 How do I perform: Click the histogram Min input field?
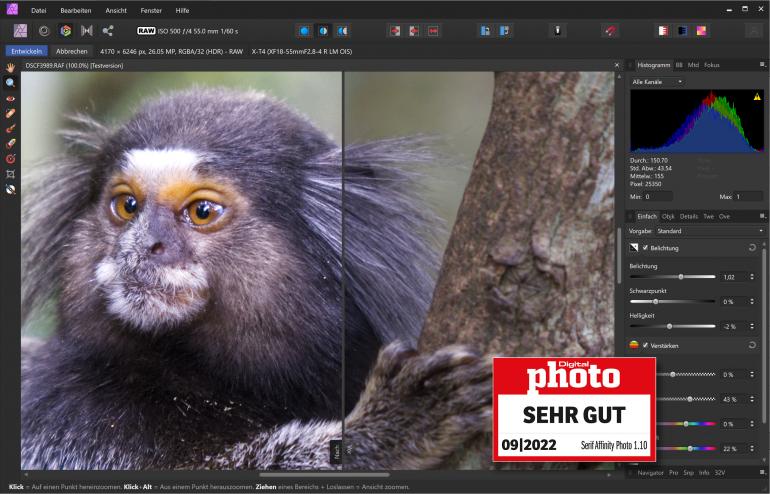pos(658,196)
